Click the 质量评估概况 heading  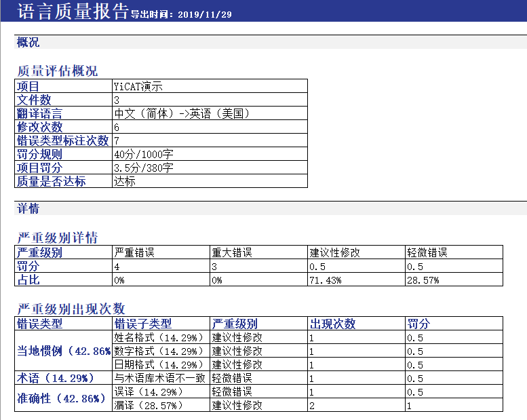pos(57,71)
